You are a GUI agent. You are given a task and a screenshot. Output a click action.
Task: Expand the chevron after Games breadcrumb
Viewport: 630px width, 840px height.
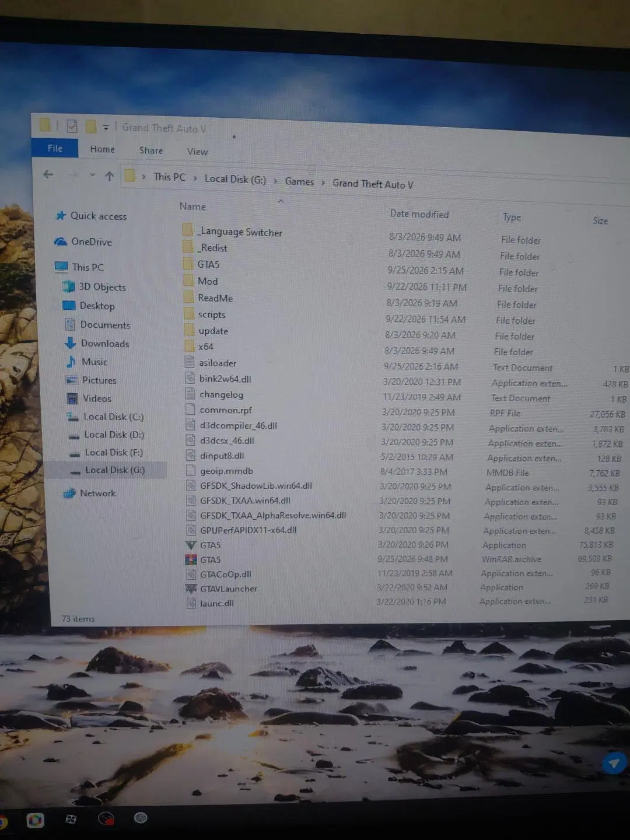(323, 183)
